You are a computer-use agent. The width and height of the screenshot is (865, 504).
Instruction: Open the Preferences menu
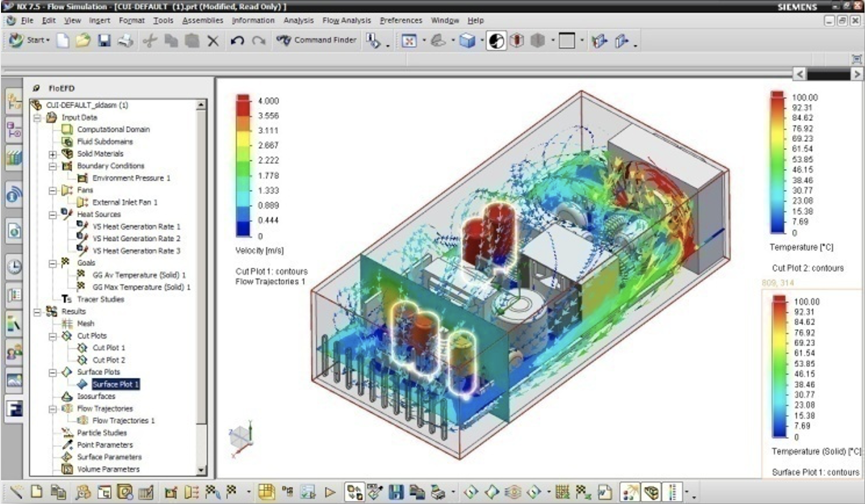tap(401, 20)
